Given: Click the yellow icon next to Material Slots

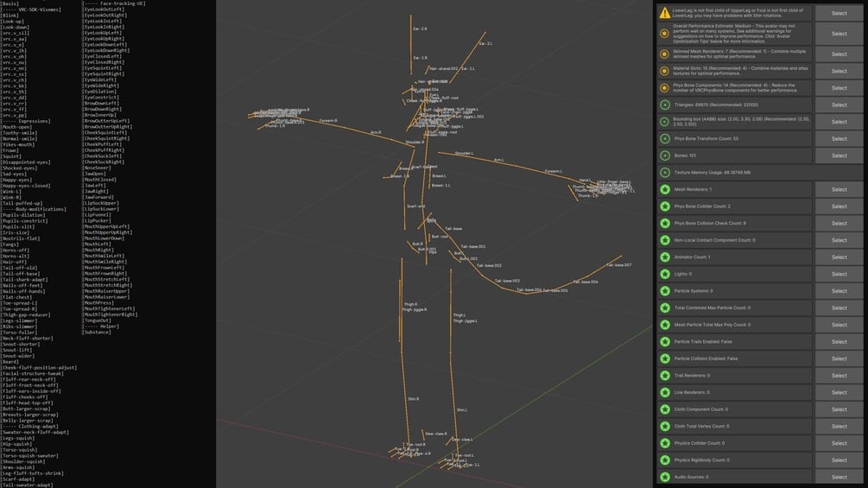Looking at the screenshot, I should 665,71.
